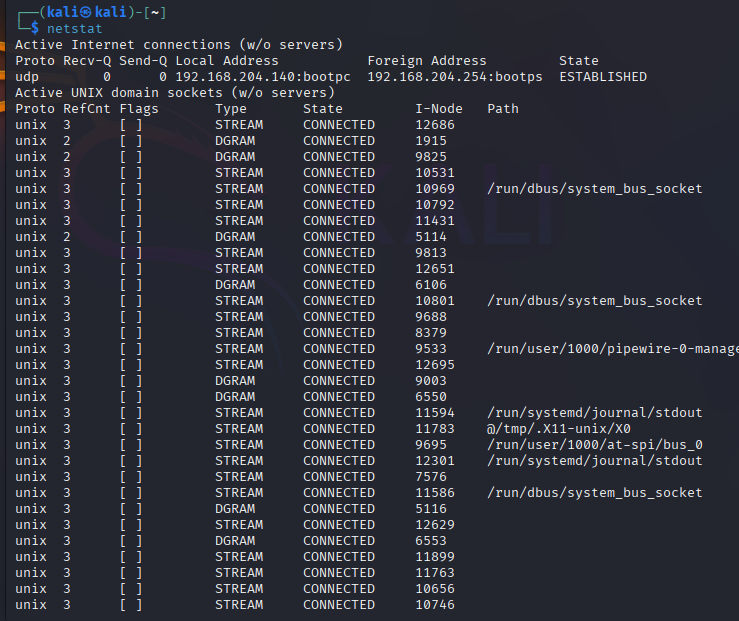
Task: Click the ESTABLISHED state value
Action: pos(603,77)
